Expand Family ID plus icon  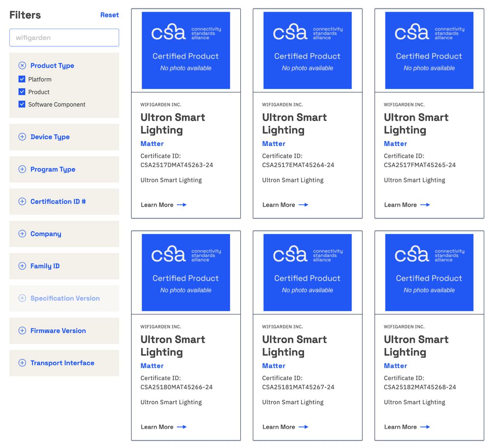pyautogui.click(x=22, y=266)
